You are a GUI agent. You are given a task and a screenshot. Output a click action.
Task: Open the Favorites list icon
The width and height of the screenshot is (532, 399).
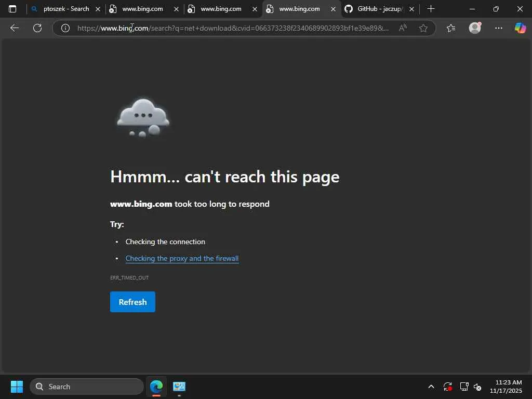click(451, 28)
